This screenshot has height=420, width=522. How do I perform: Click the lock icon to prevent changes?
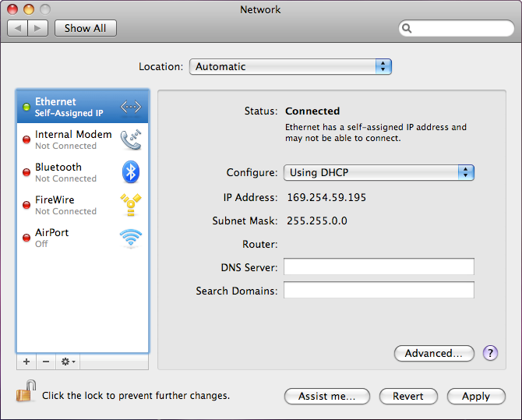pos(26,392)
